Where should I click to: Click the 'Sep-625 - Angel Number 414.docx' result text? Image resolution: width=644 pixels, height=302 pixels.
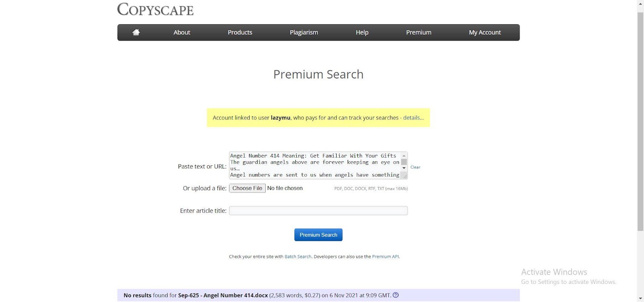point(223,295)
